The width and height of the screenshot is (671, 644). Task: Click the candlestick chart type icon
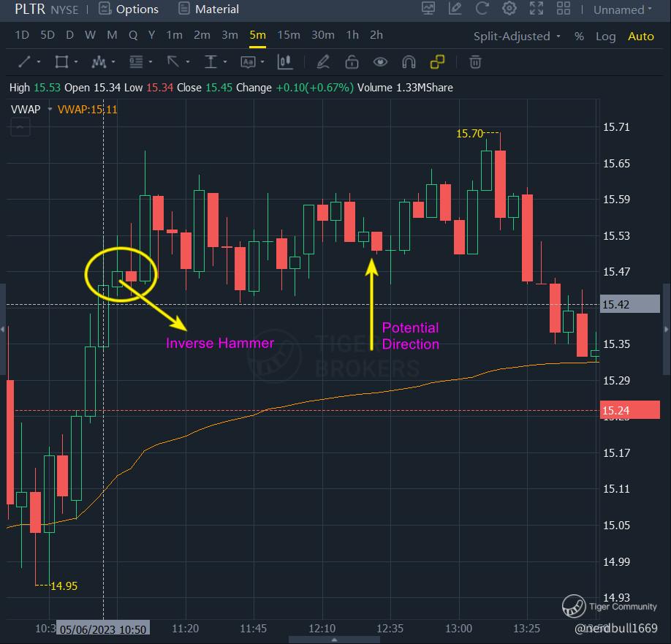point(285,62)
